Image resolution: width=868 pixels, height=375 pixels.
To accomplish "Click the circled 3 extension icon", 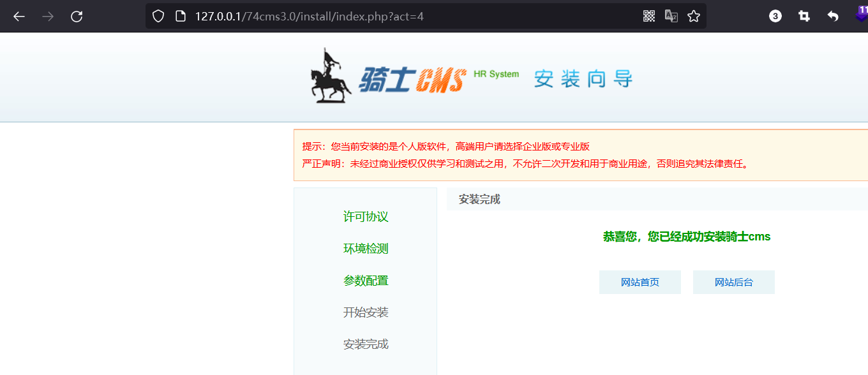I will (x=775, y=16).
